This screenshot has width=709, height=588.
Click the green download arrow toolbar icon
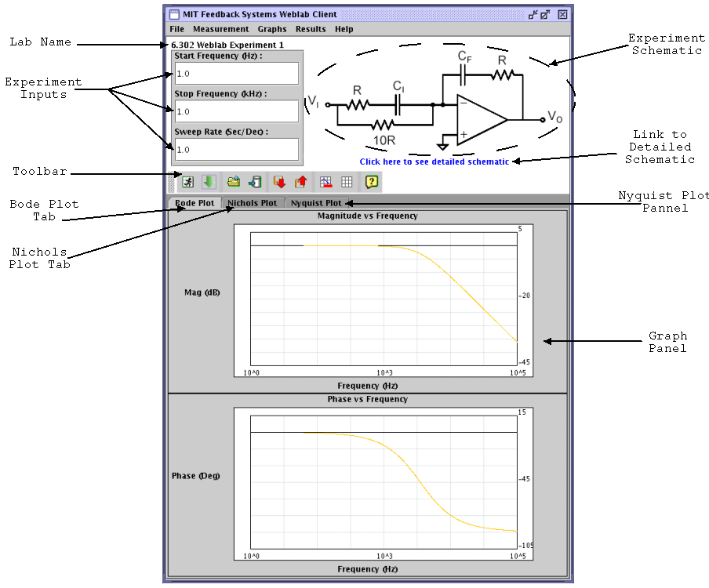coord(209,181)
